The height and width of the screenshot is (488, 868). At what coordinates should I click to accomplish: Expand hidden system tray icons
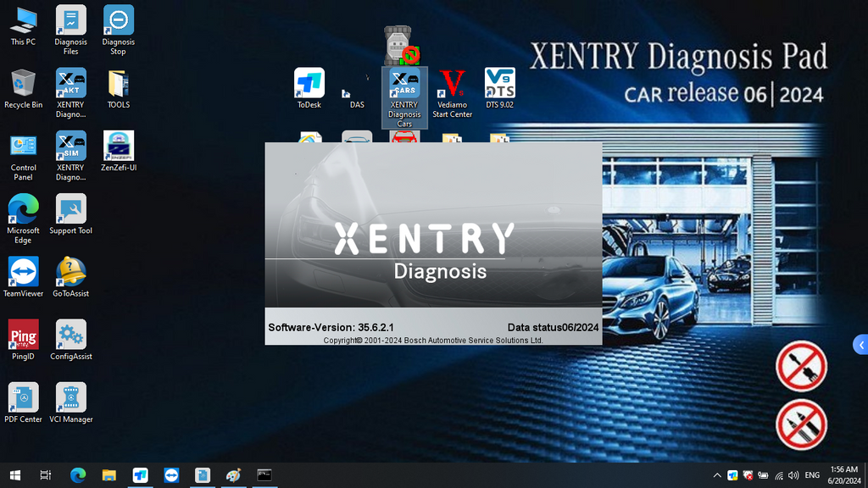716,476
